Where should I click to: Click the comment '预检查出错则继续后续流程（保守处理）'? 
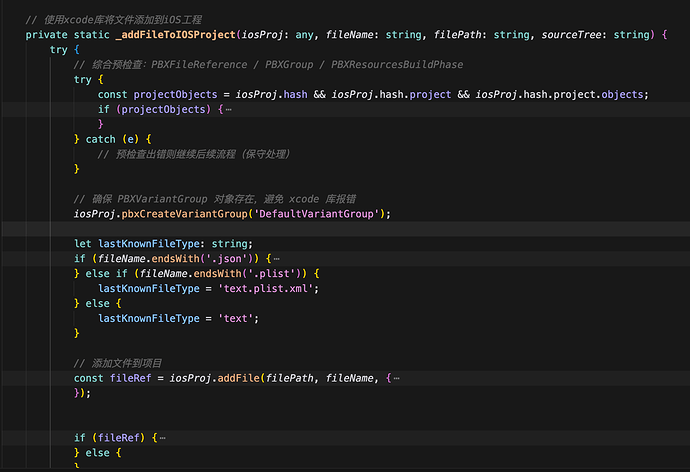pos(194,154)
